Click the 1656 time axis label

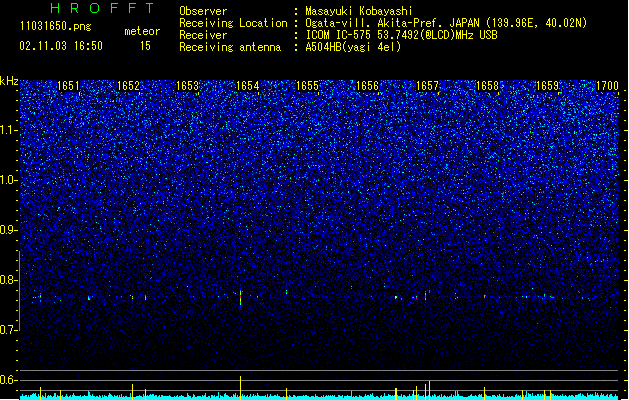tap(367, 86)
